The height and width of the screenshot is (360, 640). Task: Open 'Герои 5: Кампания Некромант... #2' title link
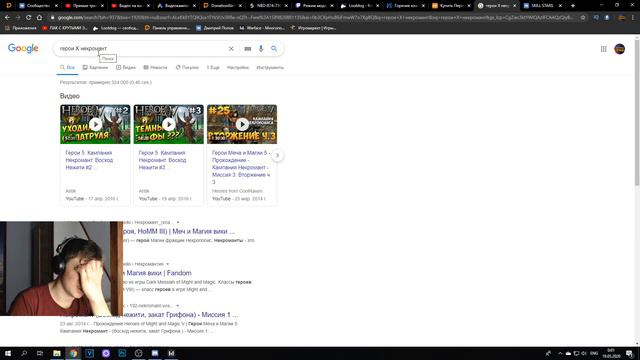pos(89,160)
